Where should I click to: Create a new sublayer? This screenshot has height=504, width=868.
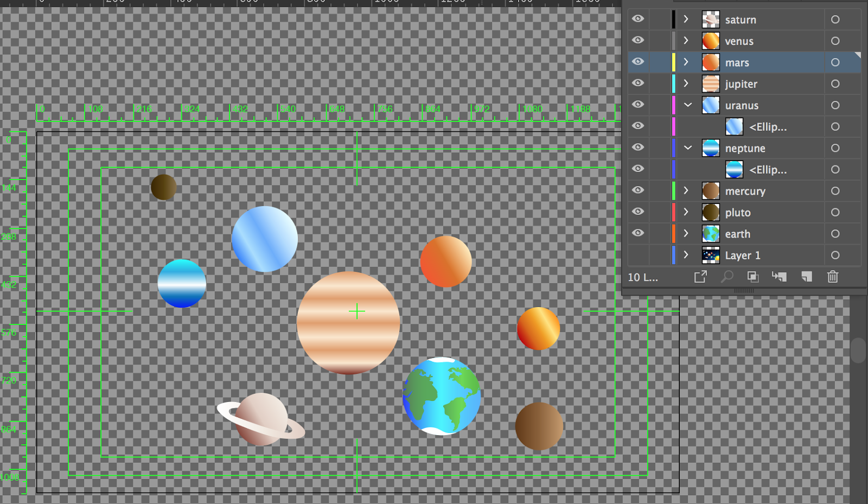[x=780, y=277]
